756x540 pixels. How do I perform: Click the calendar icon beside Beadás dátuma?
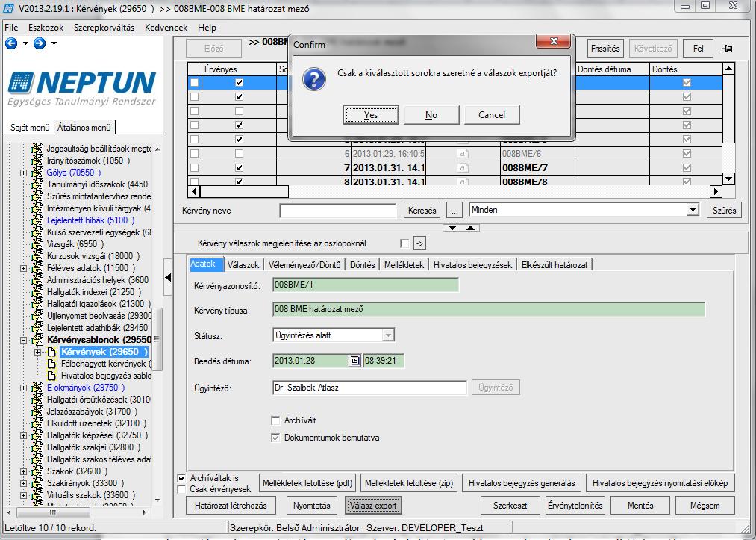[x=354, y=361]
